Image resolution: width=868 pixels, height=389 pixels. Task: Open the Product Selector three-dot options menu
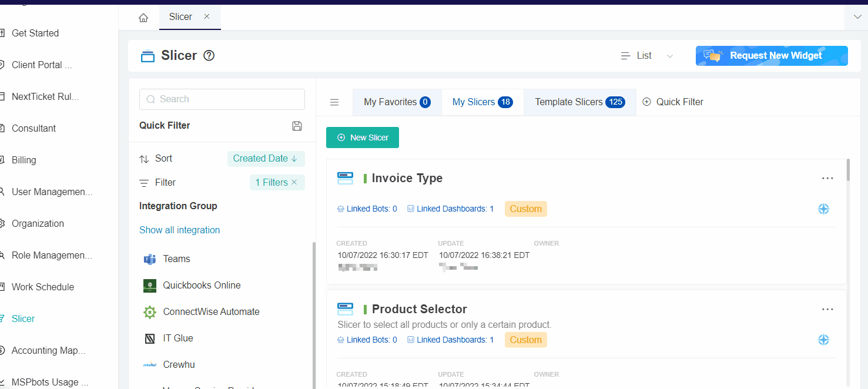(x=827, y=310)
